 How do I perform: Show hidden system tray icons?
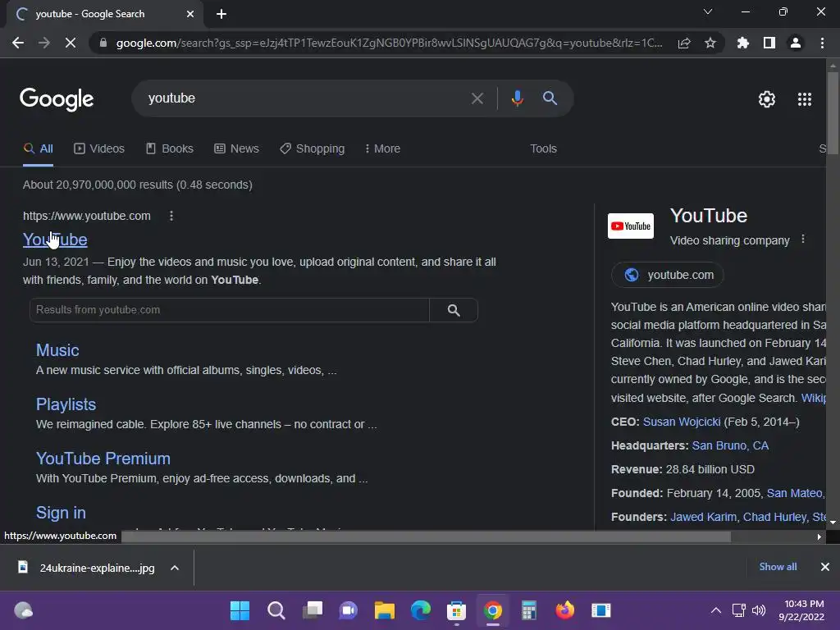click(x=715, y=610)
